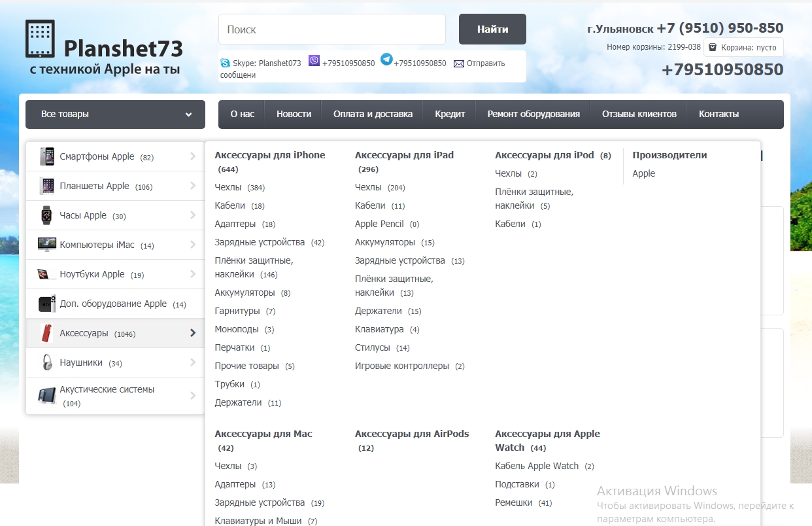Expand arrow on Планшеты Apple row
Screen dimensions: 812x526
[193, 186]
